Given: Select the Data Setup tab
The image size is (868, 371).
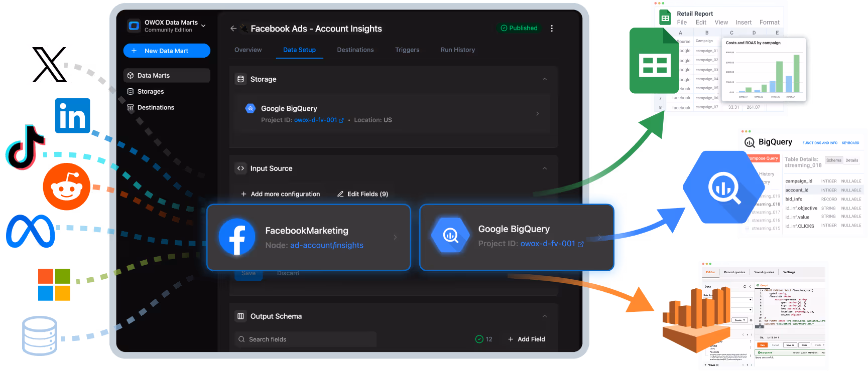Looking at the screenshot, I should (x=299, y=50).
